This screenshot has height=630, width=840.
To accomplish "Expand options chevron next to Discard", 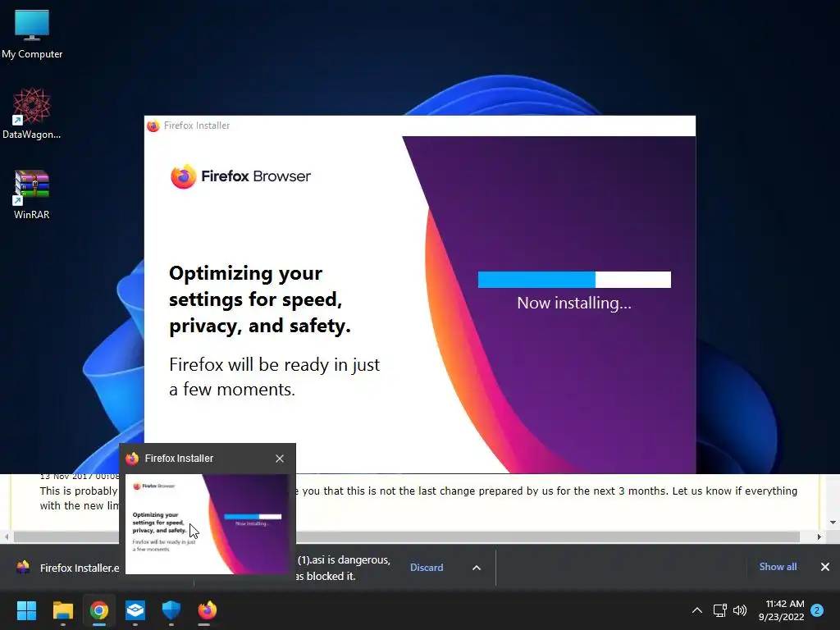I will [x=477, y=568].
